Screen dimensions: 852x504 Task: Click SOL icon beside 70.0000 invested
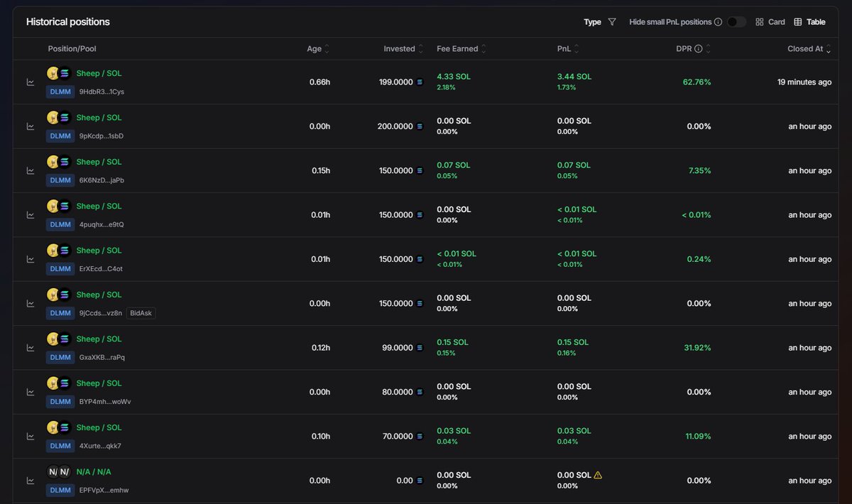pos(419,437)
